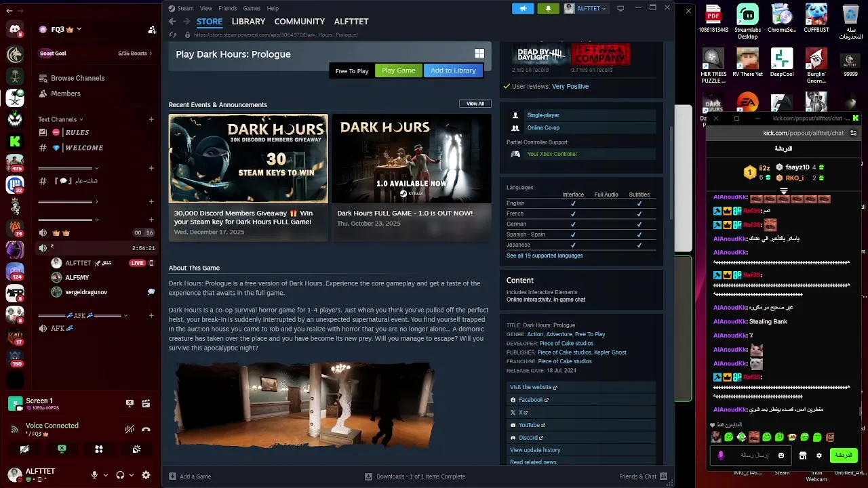Open View menu in Steam
868x488 pixels.
point(206,8)
